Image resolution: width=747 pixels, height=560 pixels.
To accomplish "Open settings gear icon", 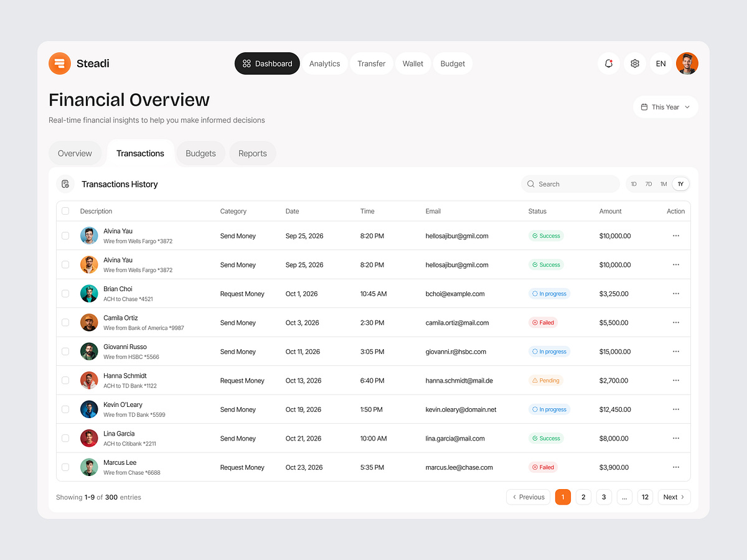I will pyautogui.click(x=635, y=63).
